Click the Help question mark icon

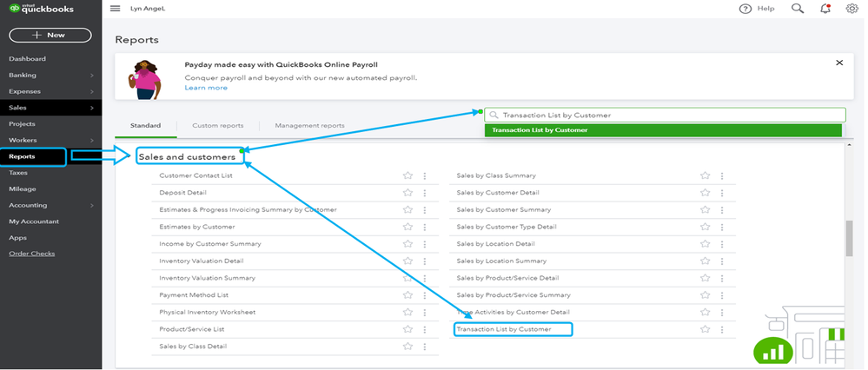click(x=745, y=9)
